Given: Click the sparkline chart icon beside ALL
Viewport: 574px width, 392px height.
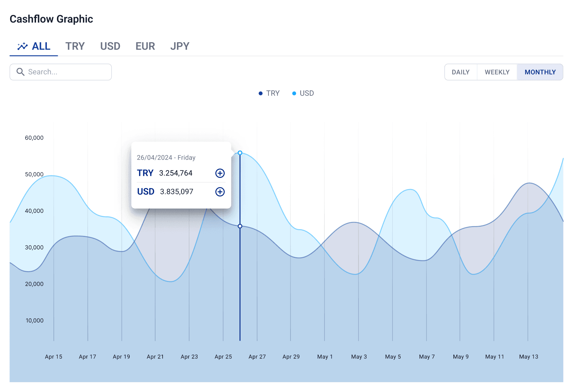Looking at the screenshot, I should (x=22, y=46).
